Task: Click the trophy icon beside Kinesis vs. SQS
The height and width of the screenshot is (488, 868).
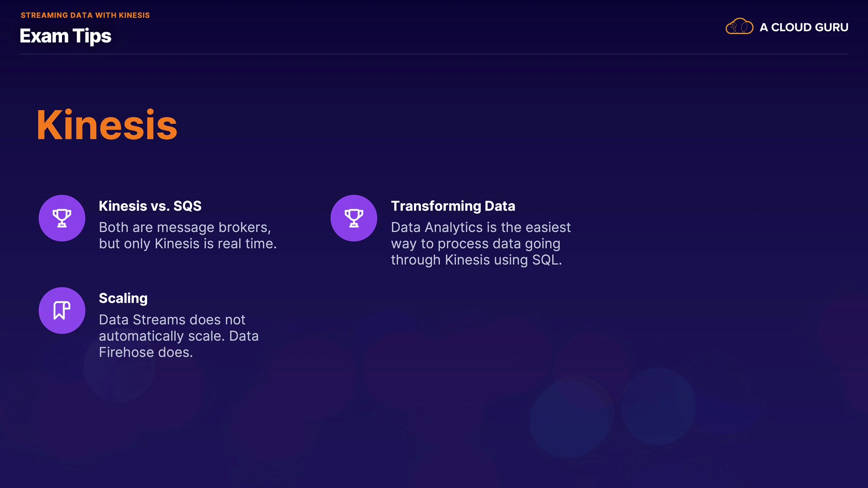Action: [x=62, y=218]
